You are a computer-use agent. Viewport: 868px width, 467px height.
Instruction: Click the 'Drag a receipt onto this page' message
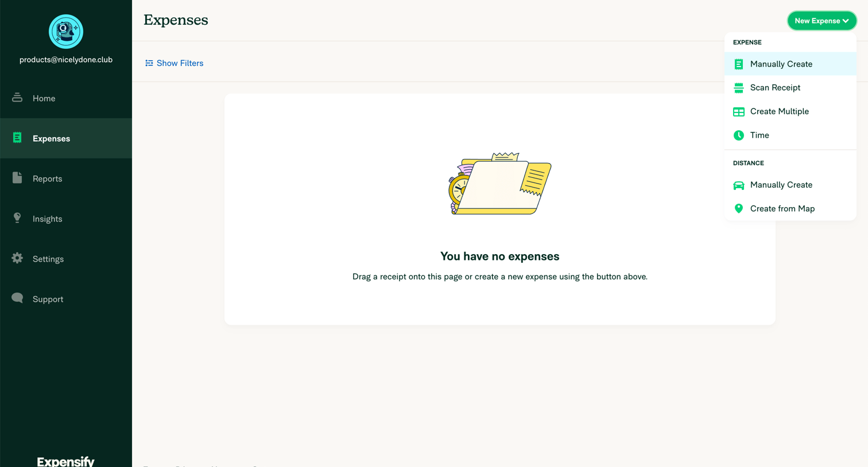coord(499,277)
